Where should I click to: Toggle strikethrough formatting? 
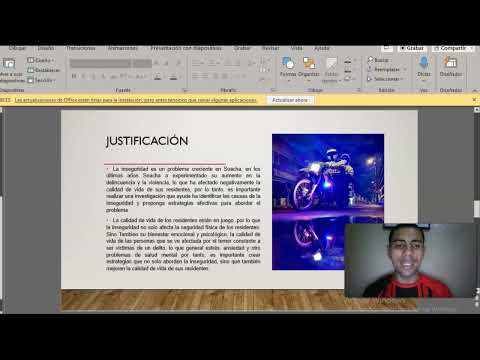(x=114, y=77)
